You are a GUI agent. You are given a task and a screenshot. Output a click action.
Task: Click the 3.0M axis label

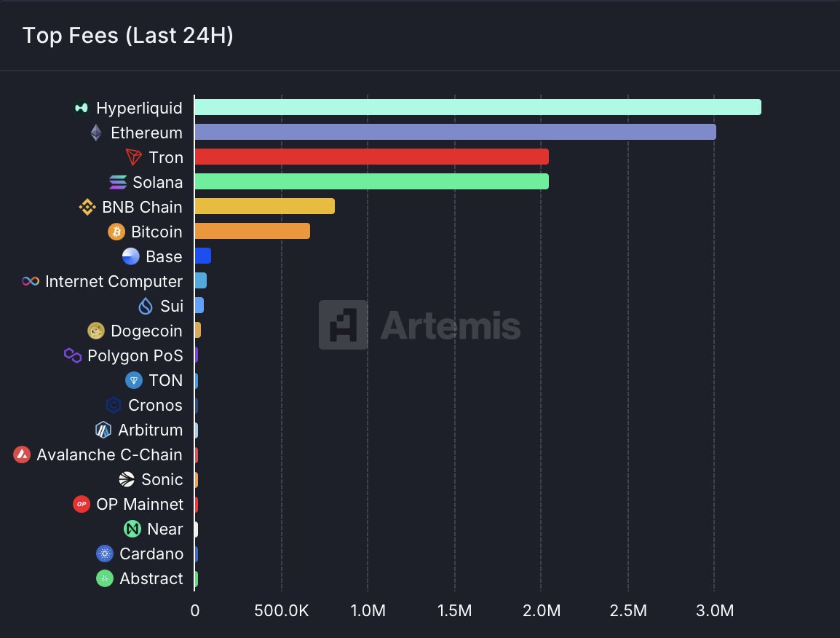[716, 611]
